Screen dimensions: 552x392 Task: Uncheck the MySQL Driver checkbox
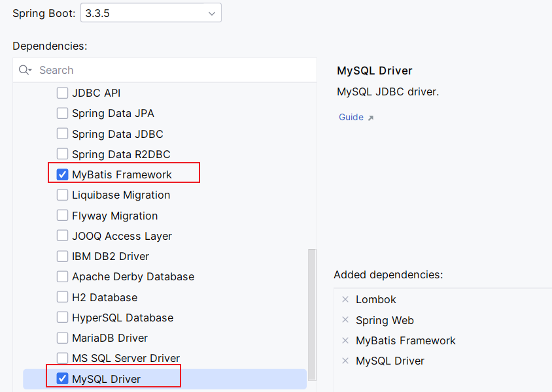[x=63, y=378]
